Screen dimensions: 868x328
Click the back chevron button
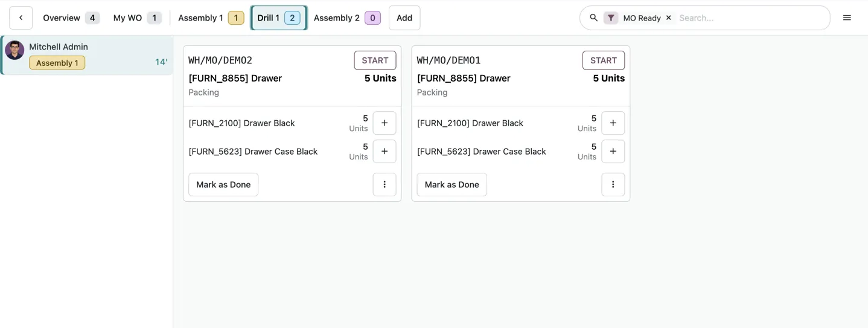(x=21, y=18)
